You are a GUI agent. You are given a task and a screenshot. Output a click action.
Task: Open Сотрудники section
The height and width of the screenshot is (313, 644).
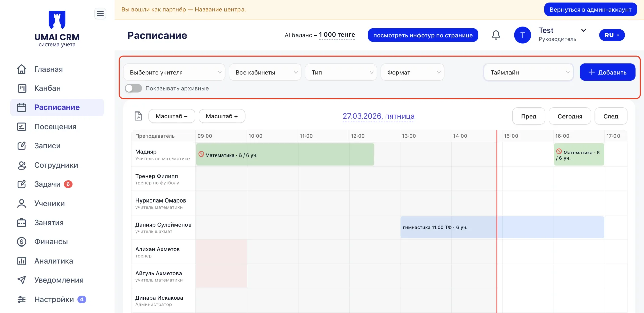(x=56, y=165)
